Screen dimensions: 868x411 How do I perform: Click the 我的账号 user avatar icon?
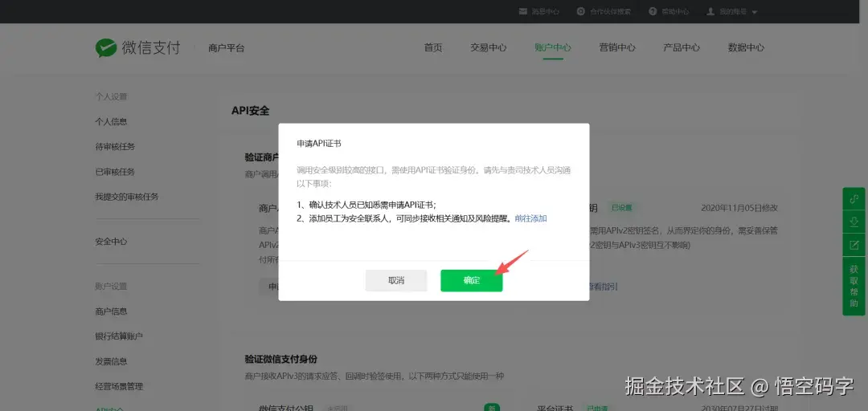pos(710,11)
